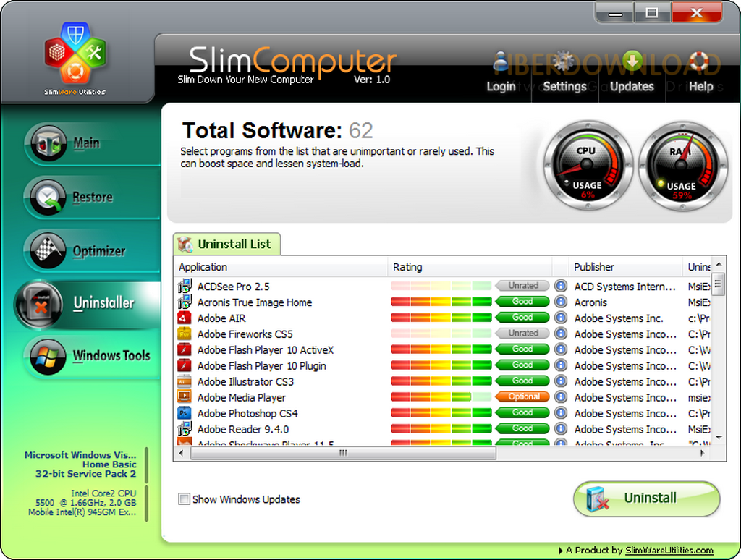Click the info icon for Adobe Reader 9.4.0
Screen dimensions: 741x560
tap(561, 428)
